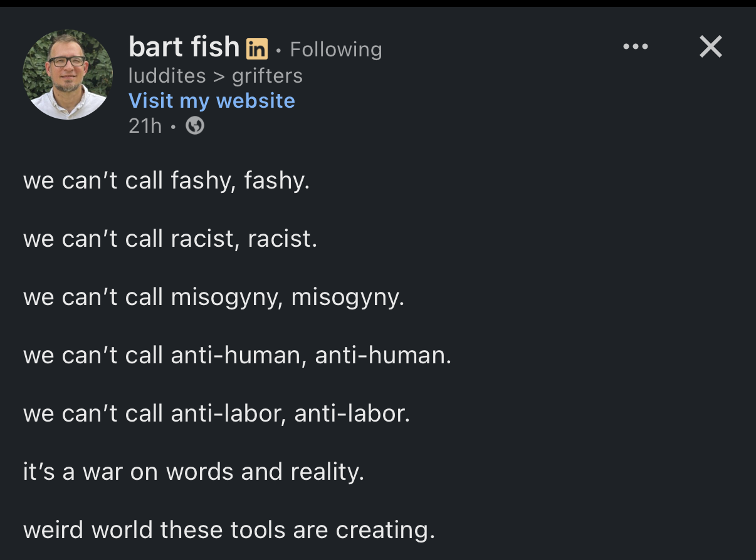Image resolution: width=756 pixels, height=560 pixels.
Task: Select the final line about weird world
Action: tap(229, 530)
